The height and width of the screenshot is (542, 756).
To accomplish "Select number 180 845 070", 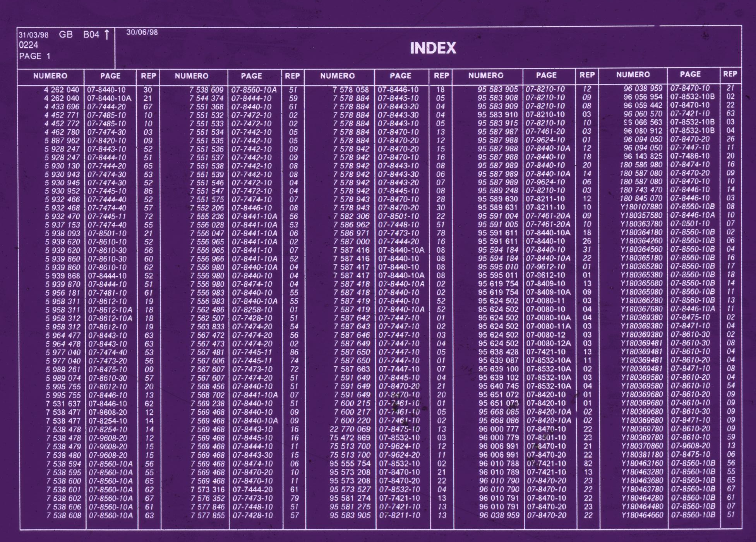I will point(641,198).
